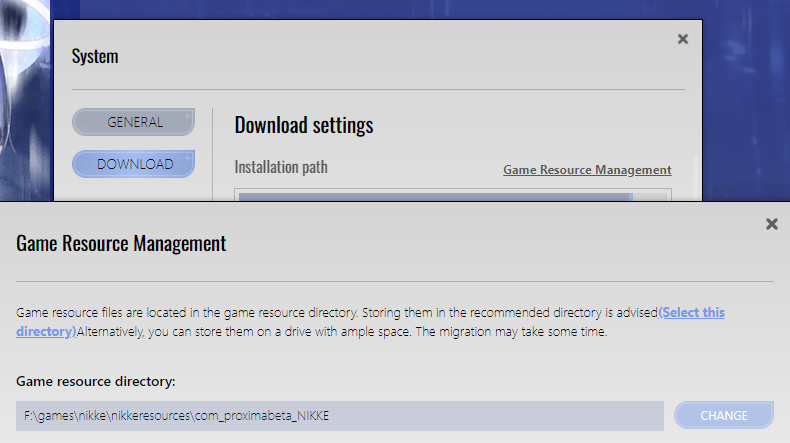Click the CHANGE button
Image resolution: width=790 pixels, height=443 pixels.
pyautogui.click(x=723, y=415)
